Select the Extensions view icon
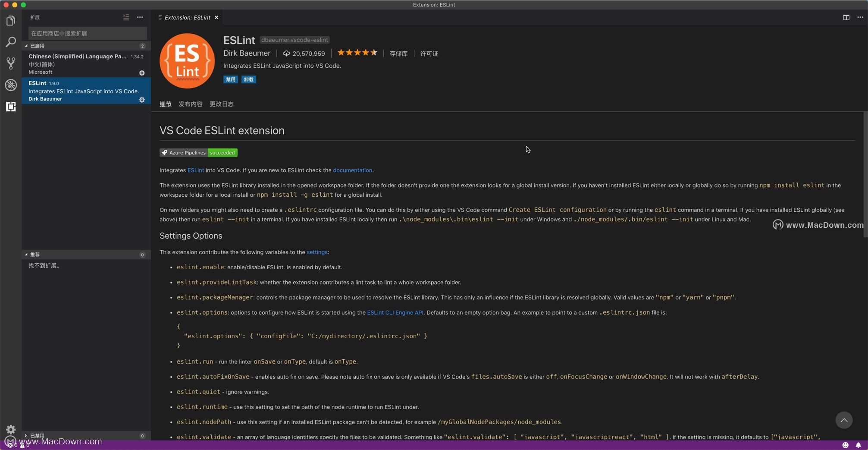The height and width of the screenshot is (450, 868). [11, 107]
